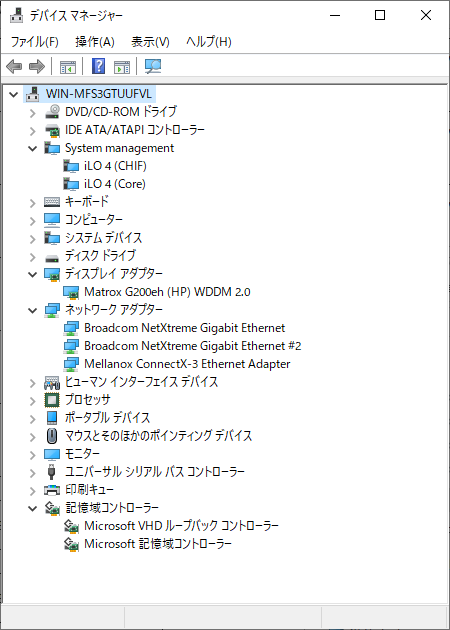Viewport: 450px width, 630px height.
Task: Select Microsoft VHD ループバック コントローラー
Action: click(181, 526)
